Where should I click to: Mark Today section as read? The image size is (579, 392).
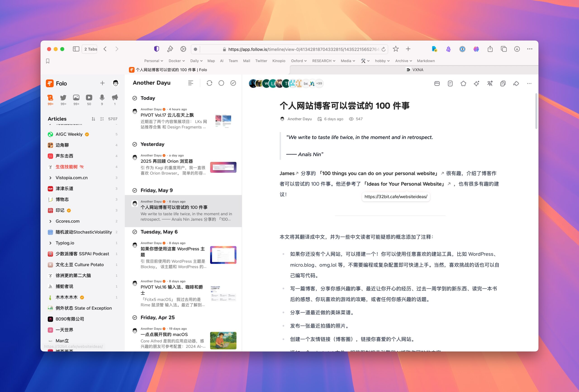pyautogui.click(x=135, y=98)
